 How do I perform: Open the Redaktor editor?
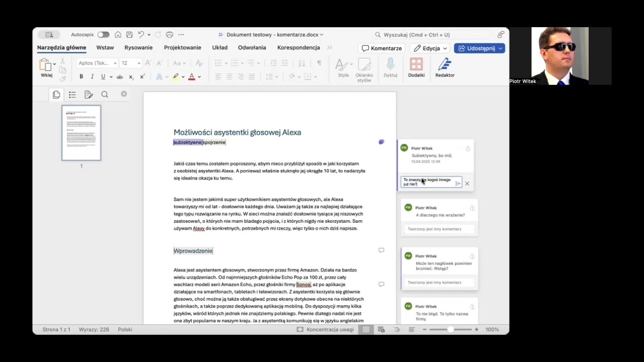[x=445, y=68]
